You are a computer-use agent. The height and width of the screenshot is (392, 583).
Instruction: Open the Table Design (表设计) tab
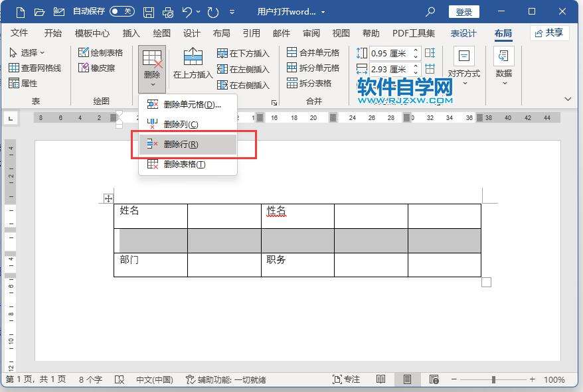(463, 33)
